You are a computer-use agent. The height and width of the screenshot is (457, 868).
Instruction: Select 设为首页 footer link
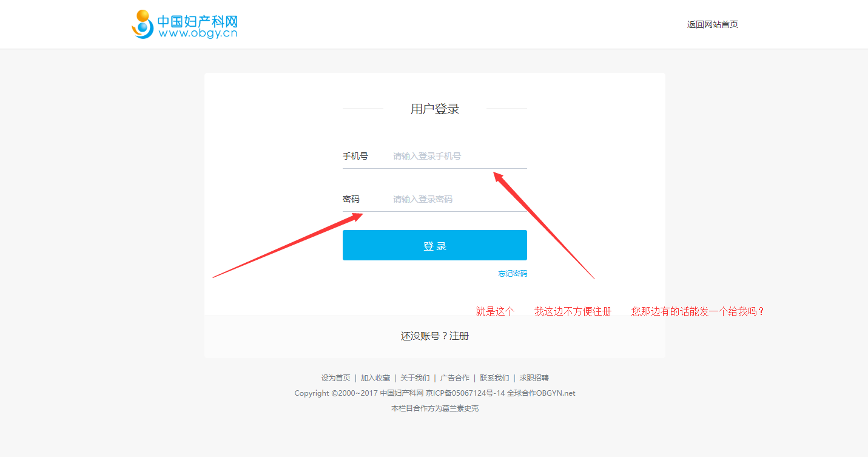(335, 377)
